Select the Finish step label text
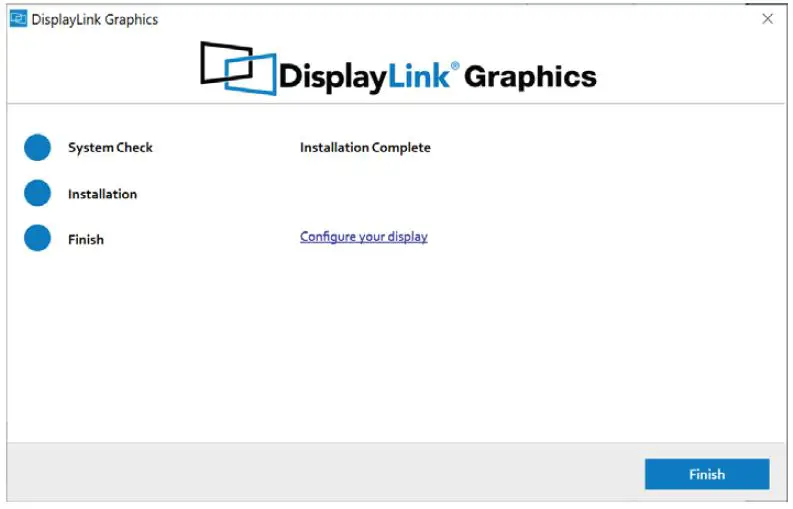 tap(86, 239)
